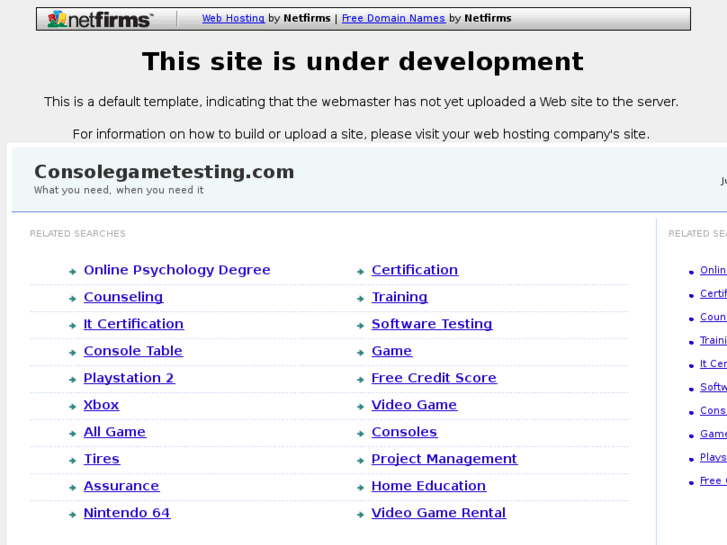Screen dimensions: 727x545
Task: Select the Video Game link
Action: [414, 405]
